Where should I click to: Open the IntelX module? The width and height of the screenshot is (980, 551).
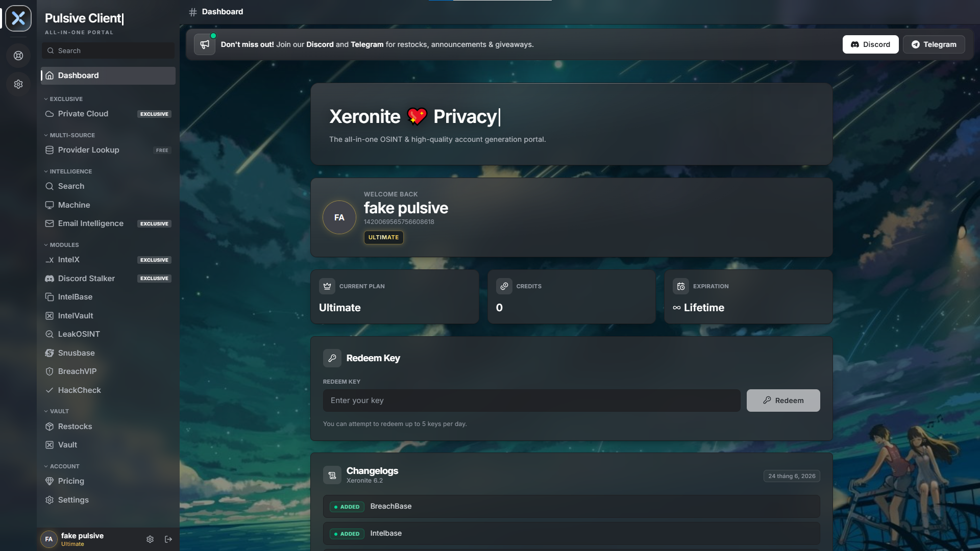(108, 260)
